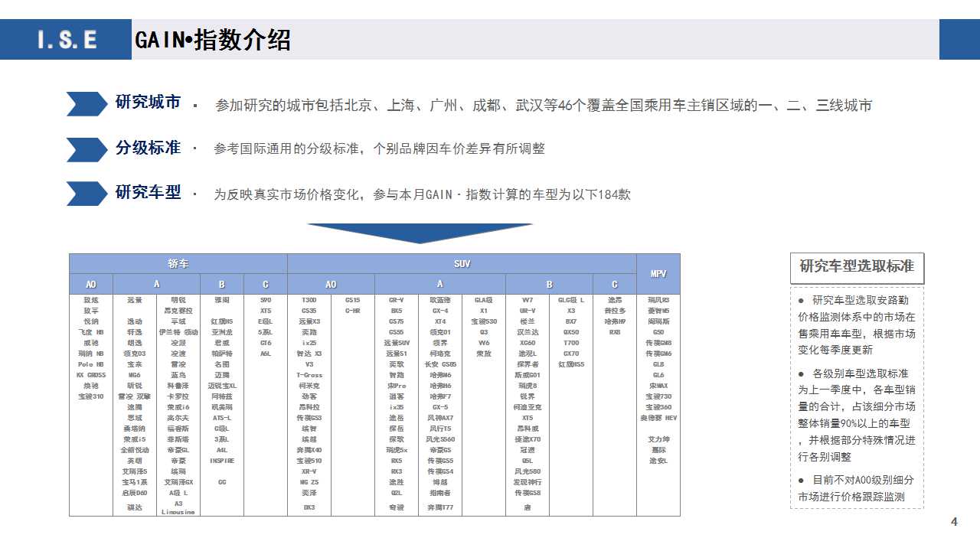Click the bullet about 销量90%以上的车型
The width and height of the screenshot is (980, 551).
pyautogui.click(x=857, y=415)
